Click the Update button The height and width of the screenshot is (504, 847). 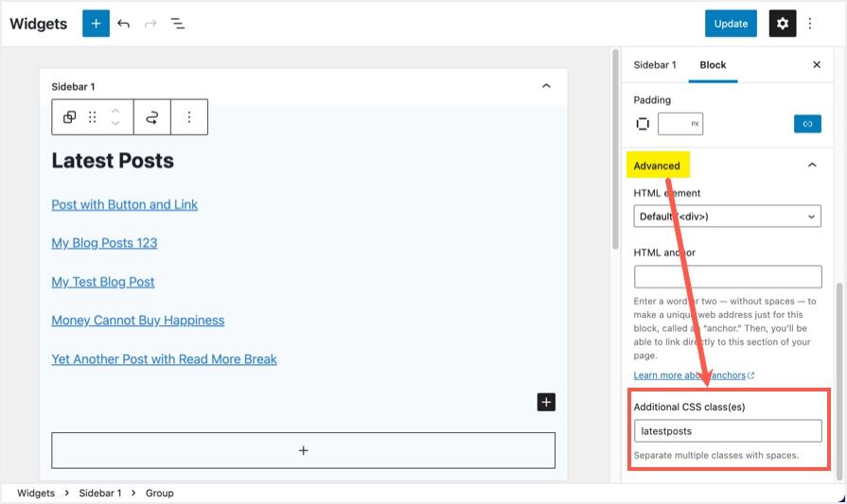click(731, 24)
